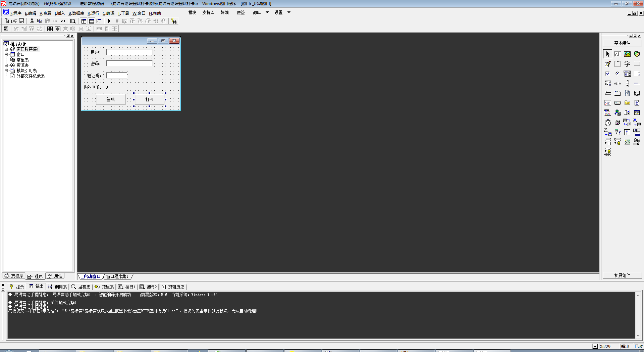The width and height of the screenshot is (644, 352).
Task: Click the Undo arrow icon
Action: coord(63,21)
